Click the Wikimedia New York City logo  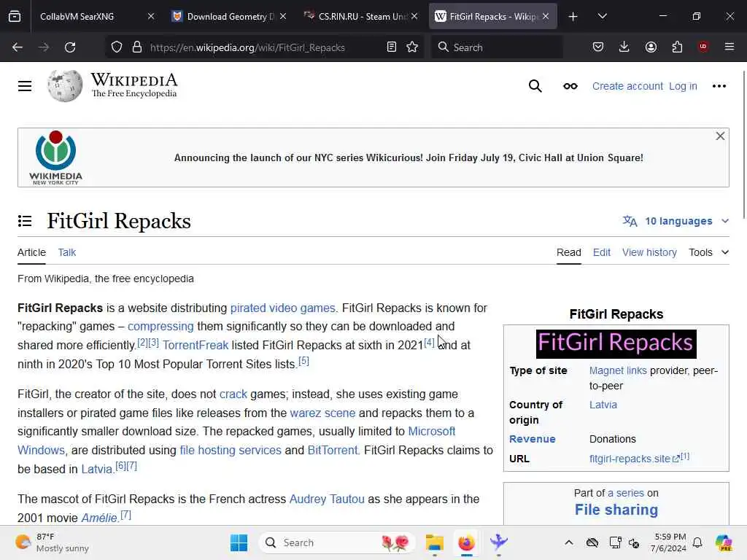55,157
